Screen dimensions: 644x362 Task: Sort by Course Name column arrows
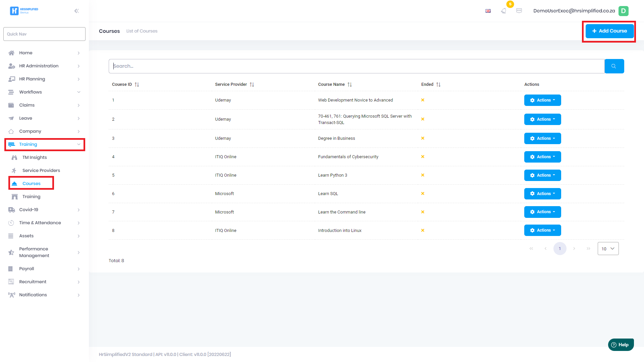point(350,84)
